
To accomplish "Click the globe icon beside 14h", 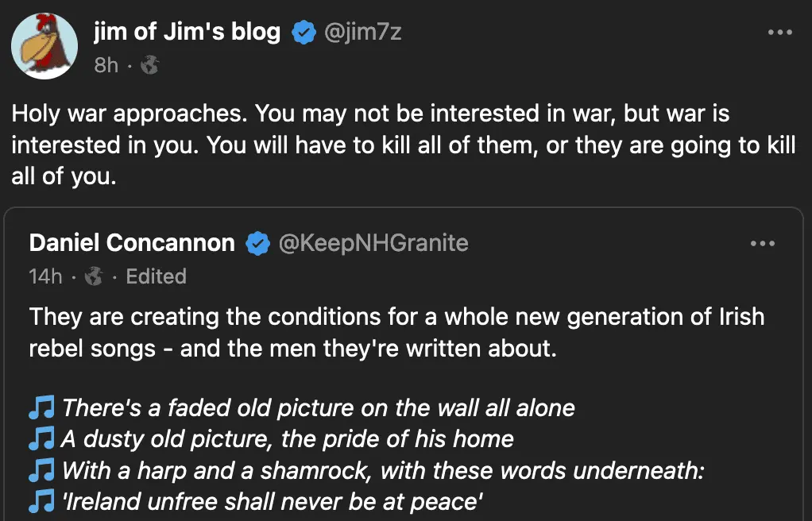I will click(94, 276).
